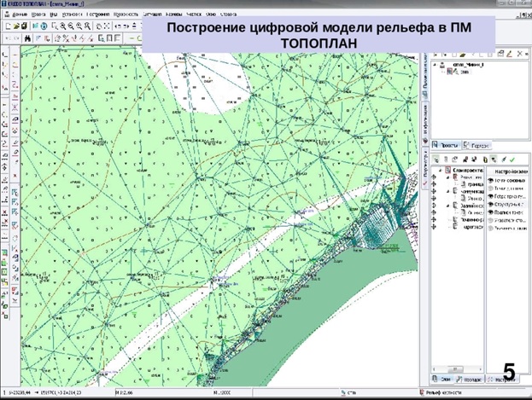
Task: Click the fit-all extents toolbar icon
Action: coord(107,26)
